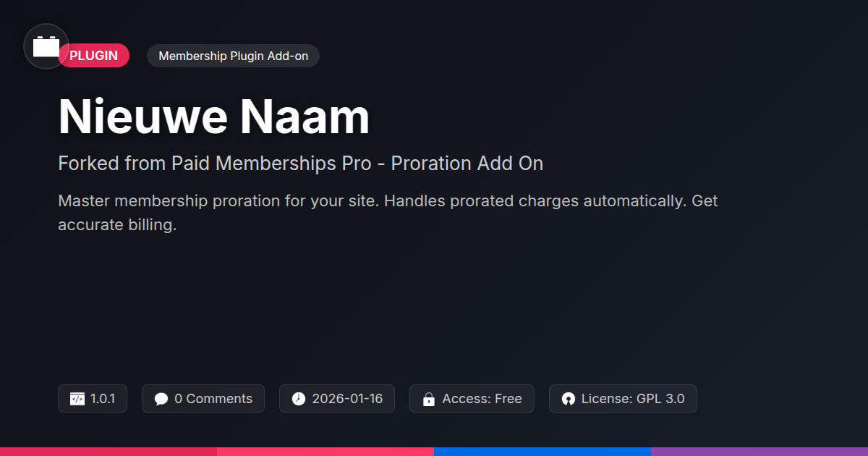
Task: Click the Access: Free label
Action: click(x=482, y=399)
